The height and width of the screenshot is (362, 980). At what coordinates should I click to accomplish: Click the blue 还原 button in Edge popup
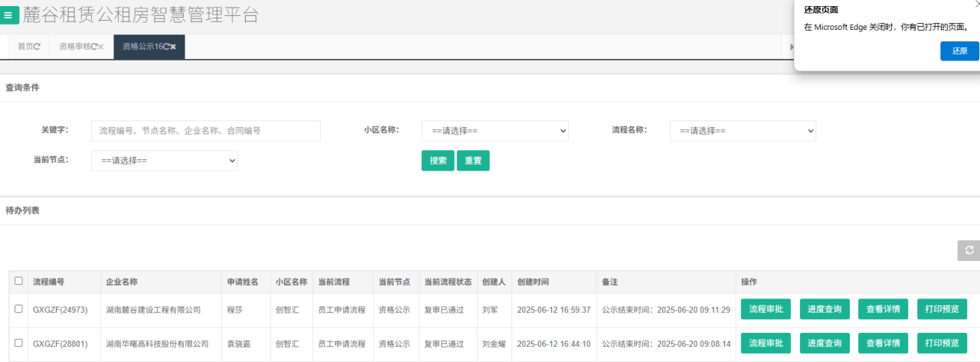[x=959, y=51]
